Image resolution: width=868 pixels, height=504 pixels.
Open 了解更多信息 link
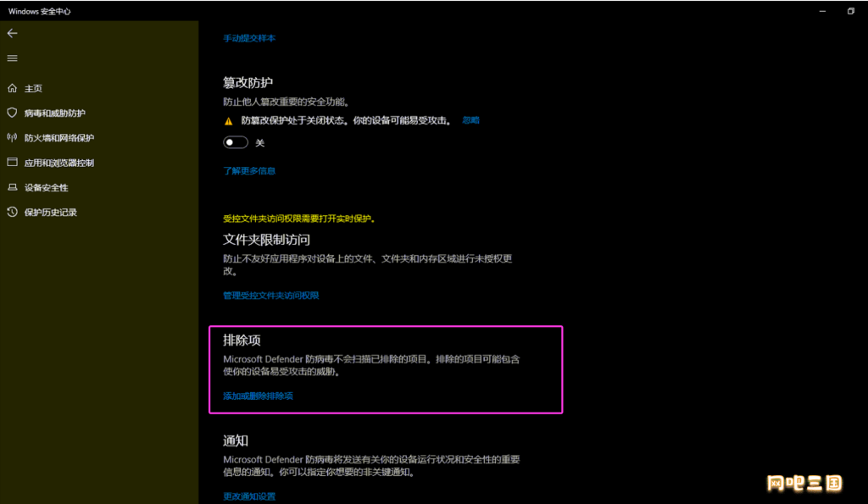click(249, 171)
